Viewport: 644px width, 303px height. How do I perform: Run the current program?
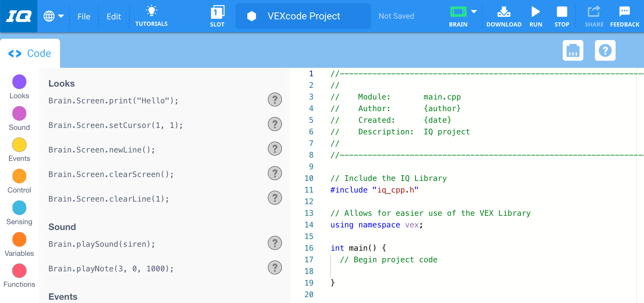coord(535,16)
